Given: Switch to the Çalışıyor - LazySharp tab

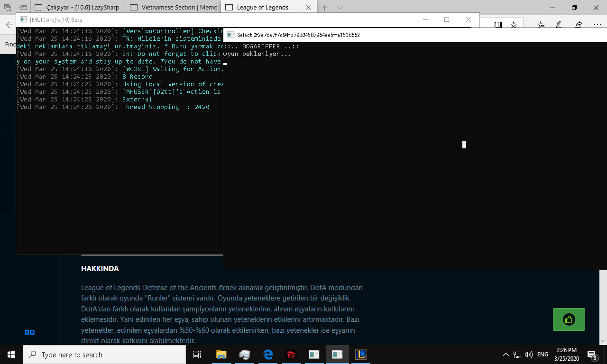Looking at the screenshot, I should pyautogui.click(x=79, y=8).
